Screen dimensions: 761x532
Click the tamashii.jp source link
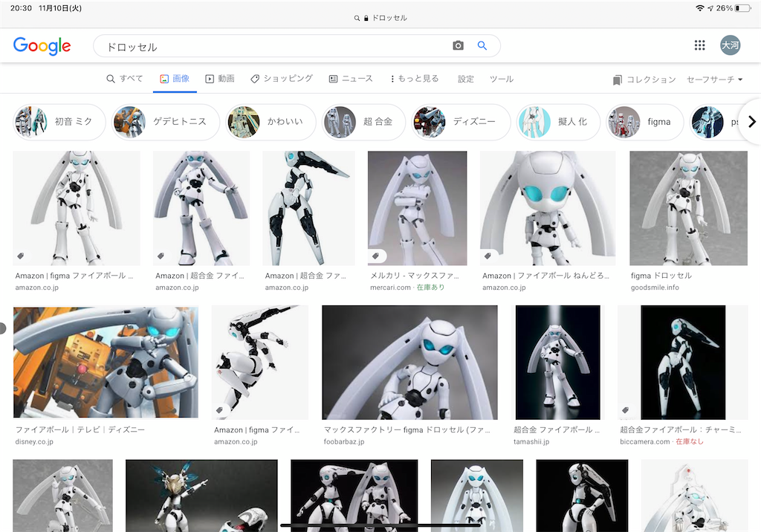pos(531,441)
